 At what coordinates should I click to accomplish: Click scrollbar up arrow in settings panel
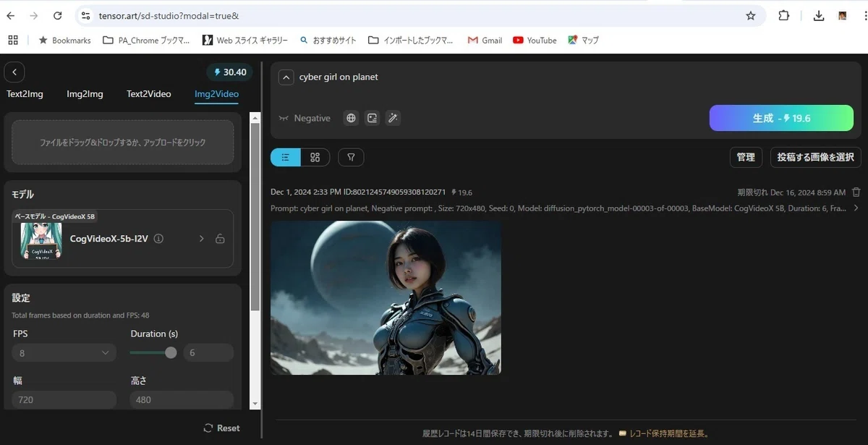click(255, 117)
